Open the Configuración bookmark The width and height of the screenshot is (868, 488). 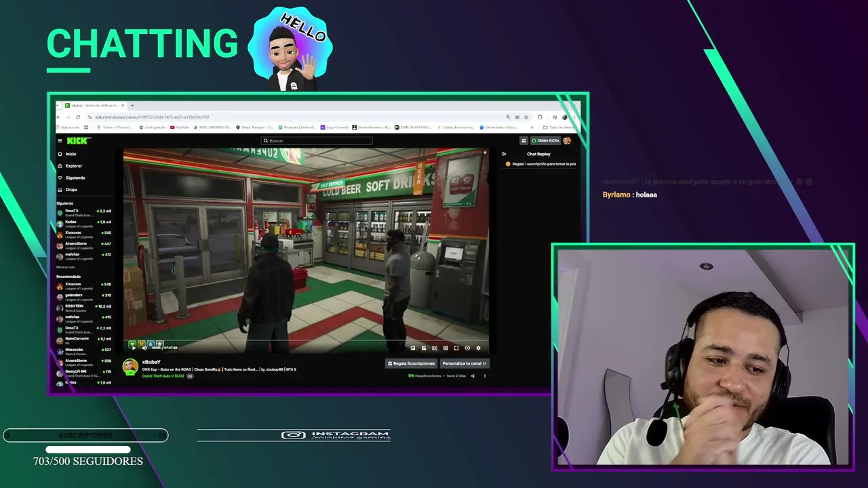pyautogui.click(x=153, y=127)
